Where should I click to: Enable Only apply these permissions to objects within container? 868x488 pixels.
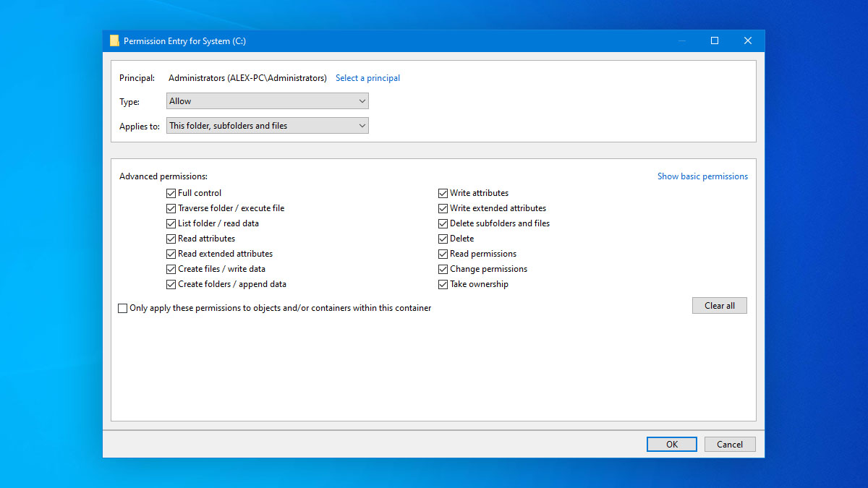(122, 308)
